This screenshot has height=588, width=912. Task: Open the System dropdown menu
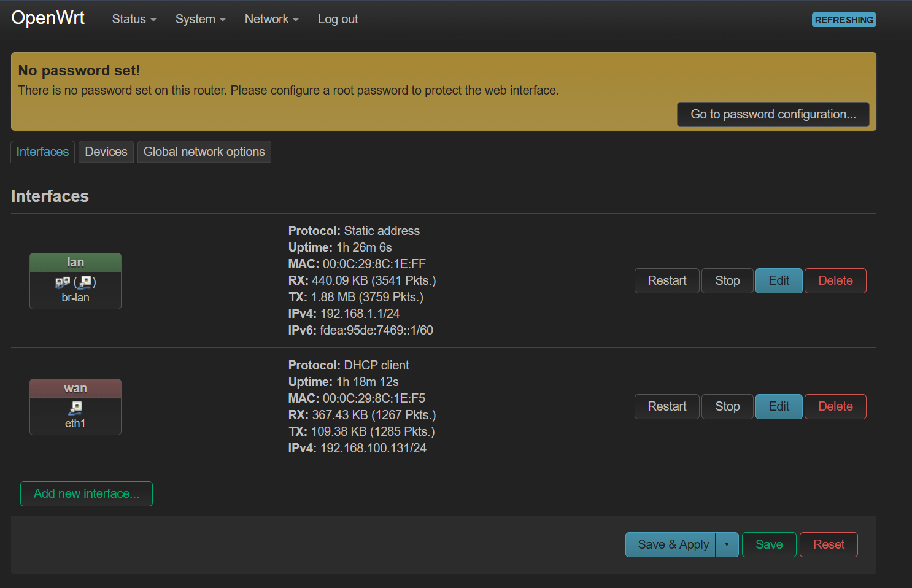tap(201, 19)
